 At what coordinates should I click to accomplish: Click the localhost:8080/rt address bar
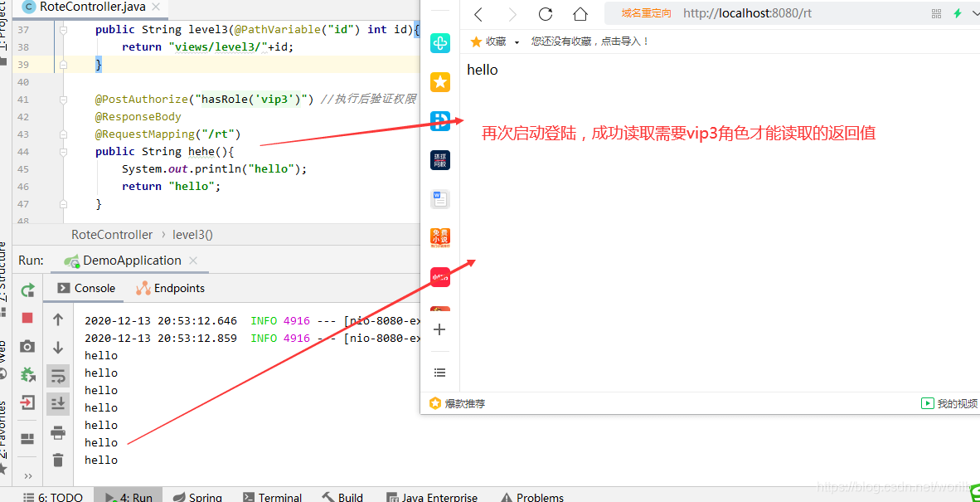click(747, 13)
